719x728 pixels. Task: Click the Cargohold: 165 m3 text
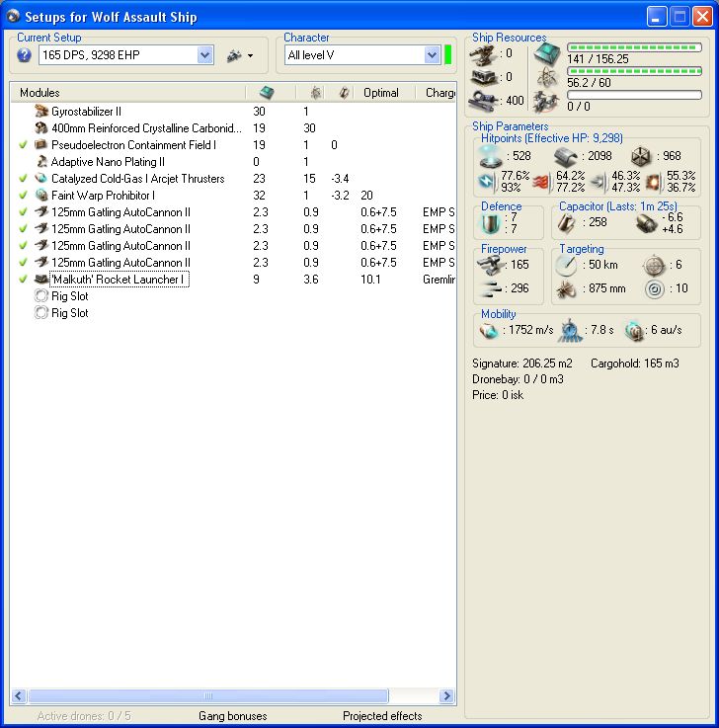tap(634, 364)
